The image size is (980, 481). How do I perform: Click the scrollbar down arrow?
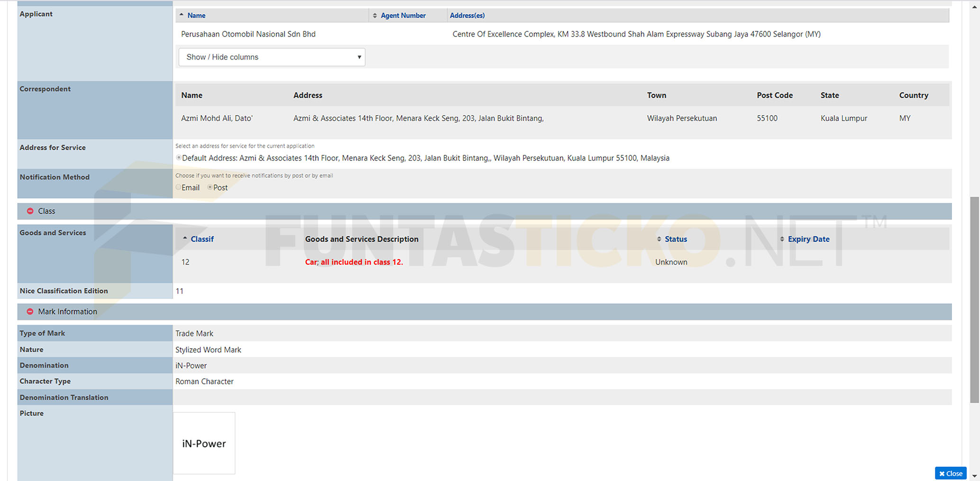[x=975, y=476]
